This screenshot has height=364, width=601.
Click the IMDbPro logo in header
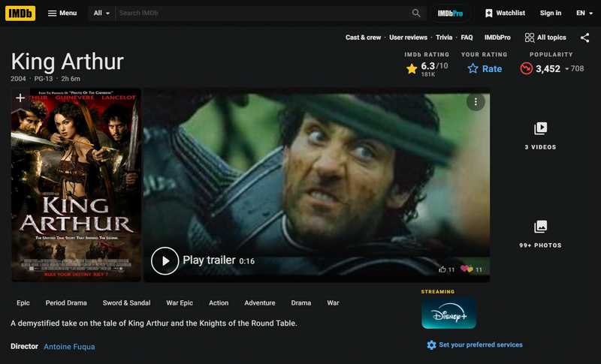[450, 13]
